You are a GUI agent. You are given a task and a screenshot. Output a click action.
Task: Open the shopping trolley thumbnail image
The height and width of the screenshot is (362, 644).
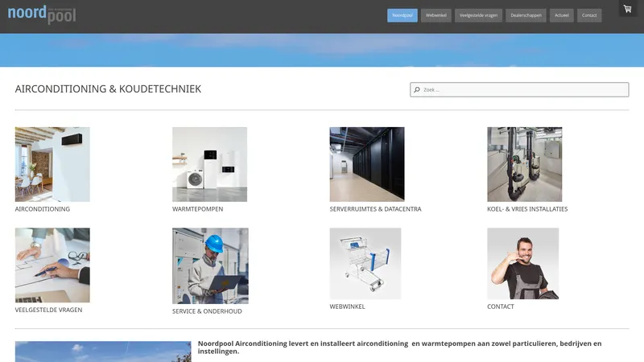click(x=365, y=264)
